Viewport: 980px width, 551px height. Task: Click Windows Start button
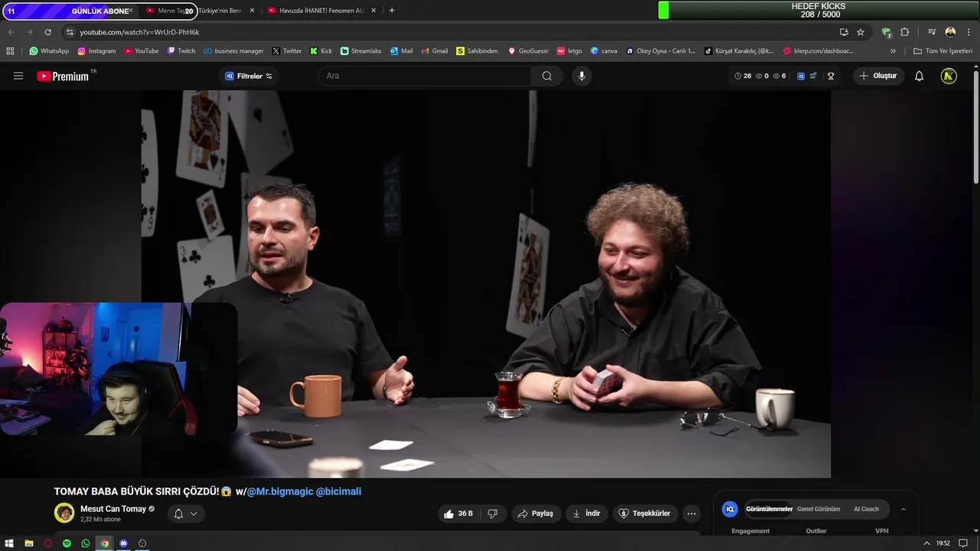[9, 543]
